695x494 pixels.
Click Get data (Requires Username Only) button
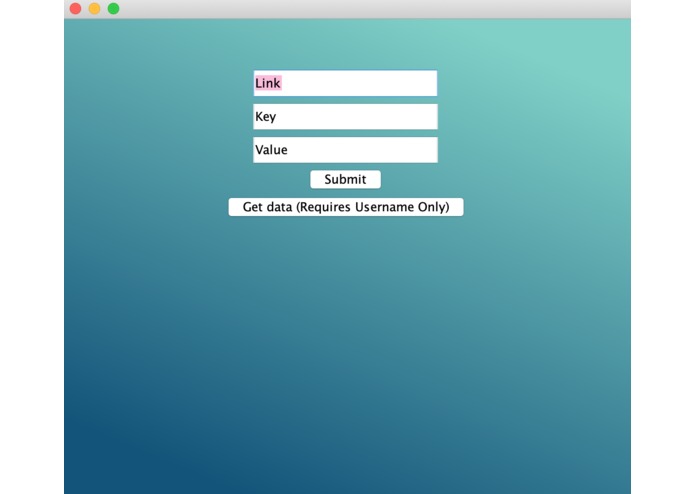(x=346, y=207)
